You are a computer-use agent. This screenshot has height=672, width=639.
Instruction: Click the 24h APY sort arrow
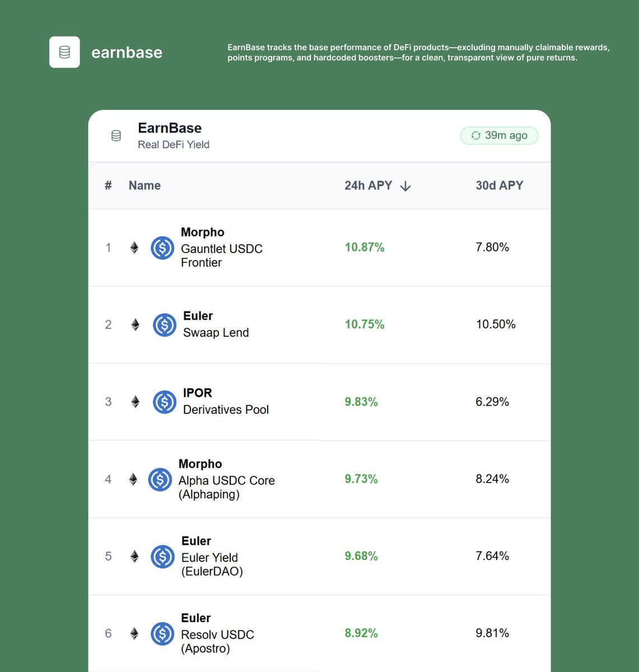click(x=406, y=186)
